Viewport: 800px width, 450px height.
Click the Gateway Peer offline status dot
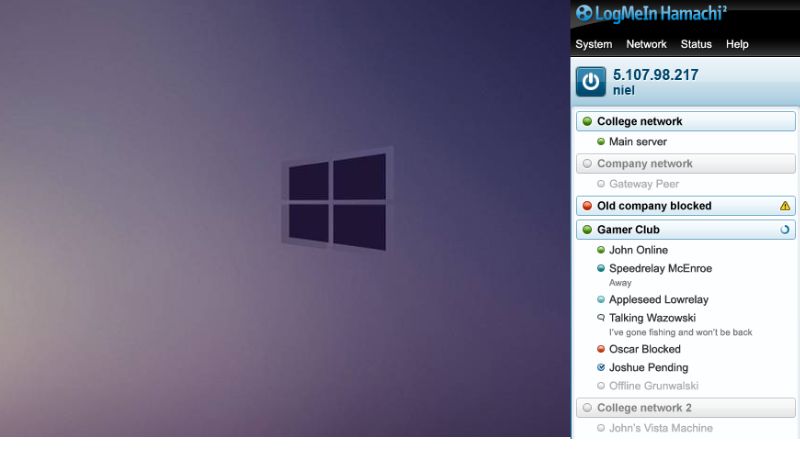[601, 184]
